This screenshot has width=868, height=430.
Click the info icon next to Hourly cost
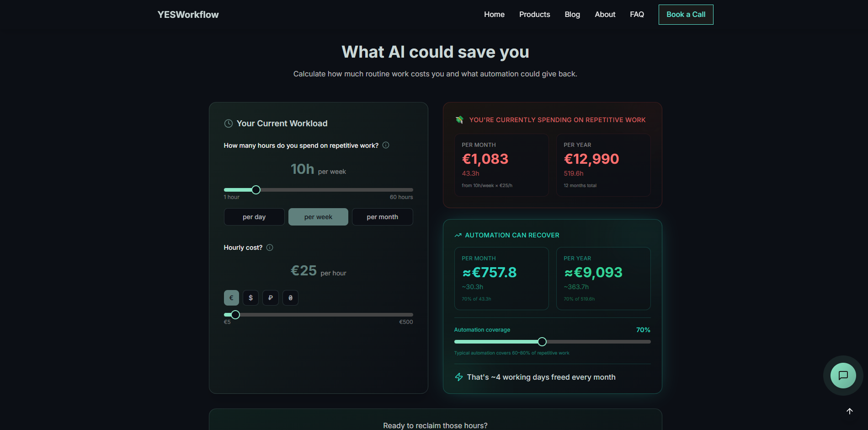[270, 247]
